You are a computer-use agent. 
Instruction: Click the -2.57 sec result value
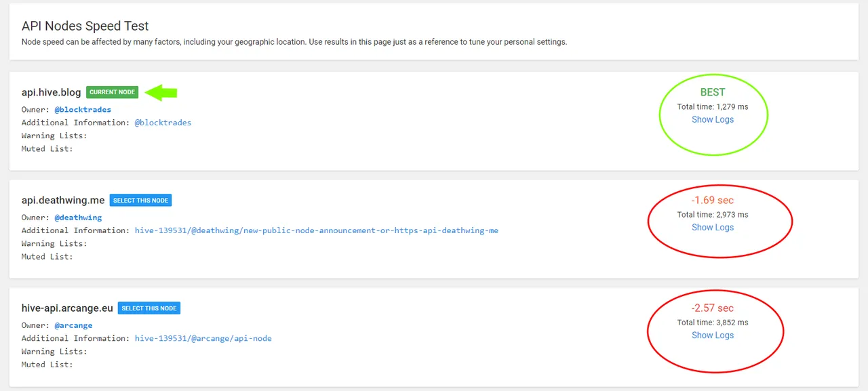click(x=713, y=308)
